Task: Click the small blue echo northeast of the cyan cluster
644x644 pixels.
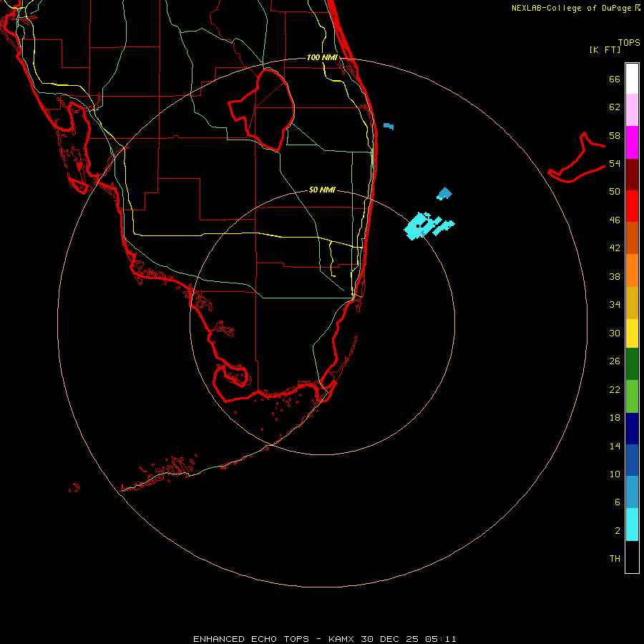Action: (x=444, y=193)
